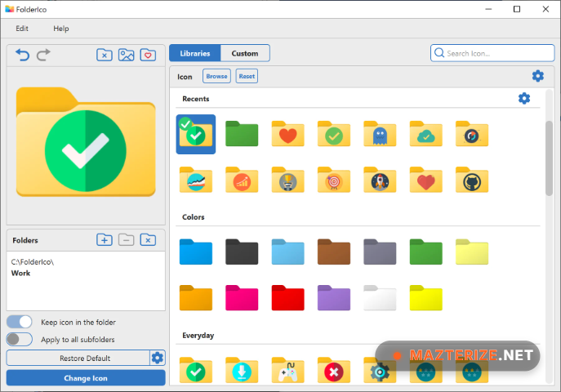Open the Edit menu

pos(22,29)
